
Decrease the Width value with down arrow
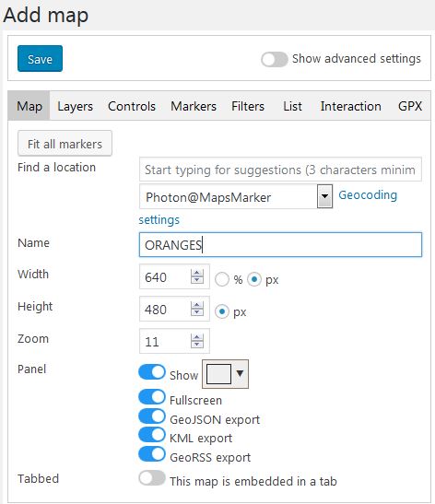pos(196,280)
